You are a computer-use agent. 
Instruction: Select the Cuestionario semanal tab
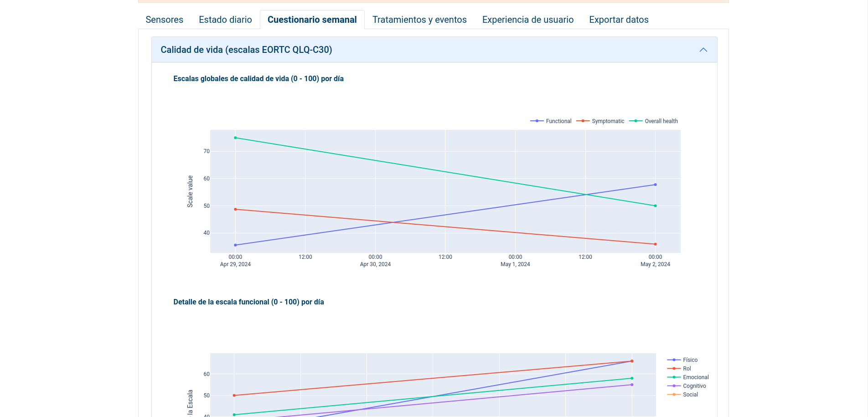(x=312, y=20)
